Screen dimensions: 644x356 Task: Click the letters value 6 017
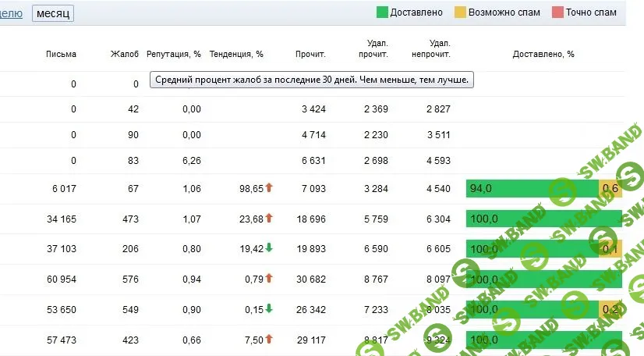(x=64, y=189)
